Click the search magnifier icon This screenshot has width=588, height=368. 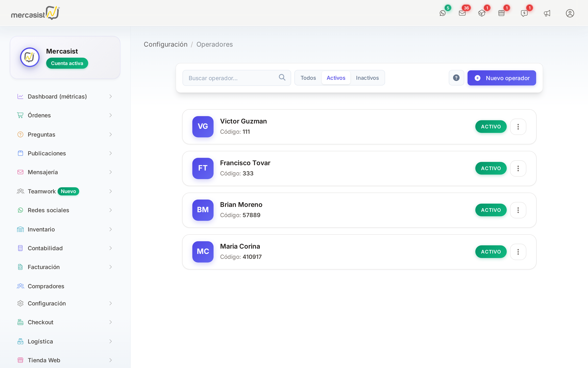tap(282, 77)
